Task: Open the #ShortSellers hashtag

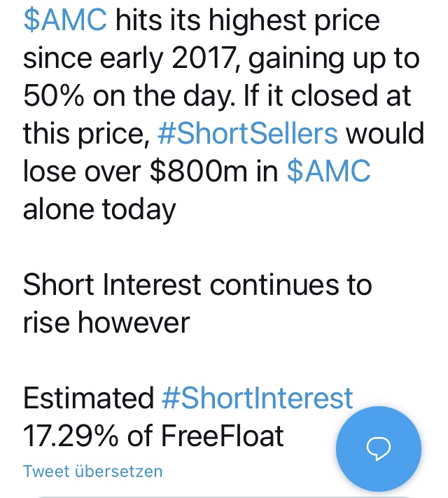Action: coord(248,133)
